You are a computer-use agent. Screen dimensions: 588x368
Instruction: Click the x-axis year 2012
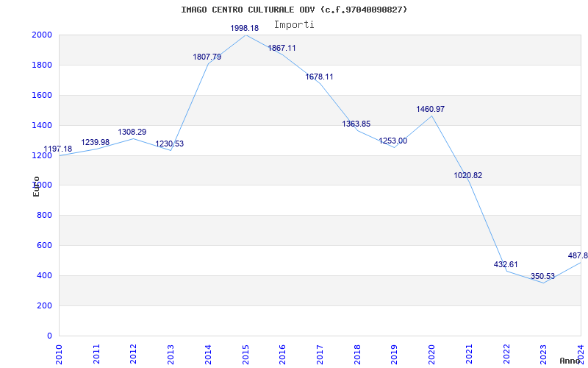pyautogui.click(x=134, y=354)
